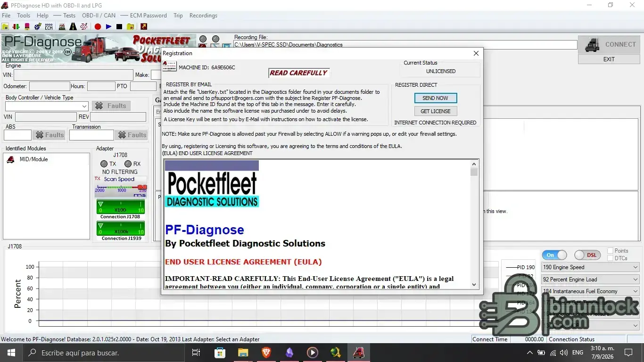This screenshot has height=362, width=644.
Task: Click the yellow H folder toolbar icon
Action: [x=5, y=27]
